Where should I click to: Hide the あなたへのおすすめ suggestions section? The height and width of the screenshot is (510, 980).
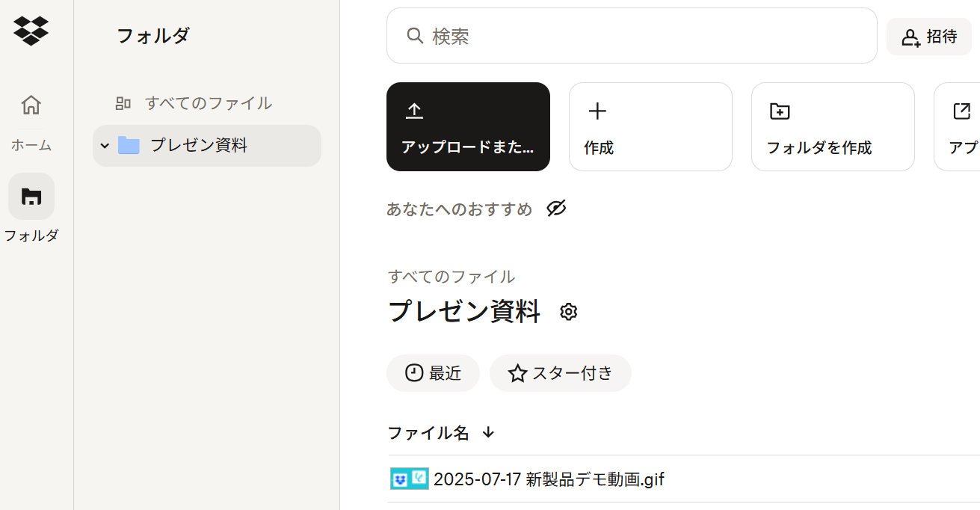click(x=556, y=209)
